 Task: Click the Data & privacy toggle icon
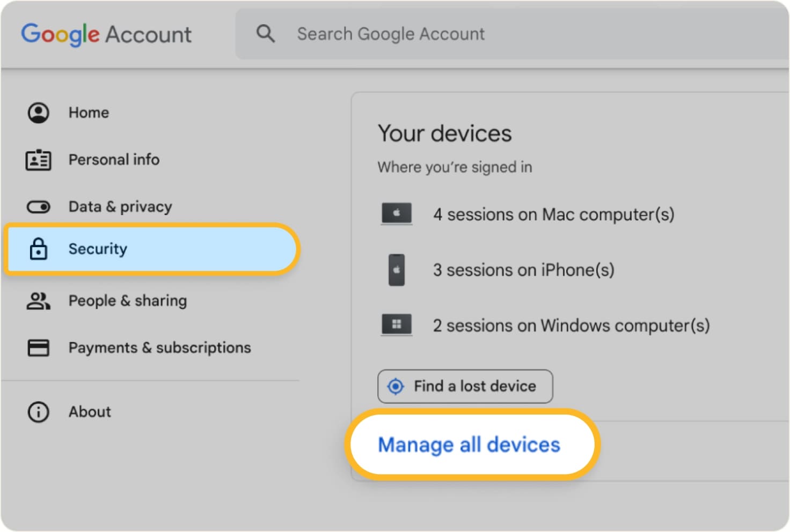click(x=38, y=206)
